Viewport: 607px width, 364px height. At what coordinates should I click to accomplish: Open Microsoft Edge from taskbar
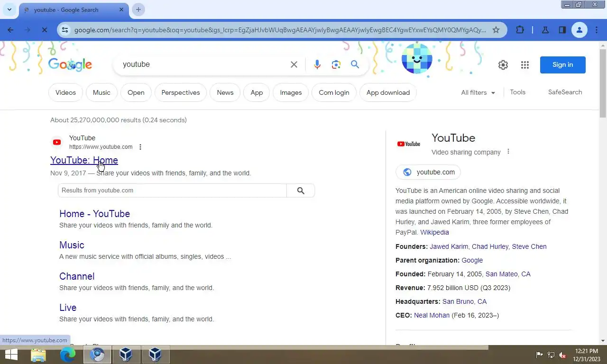68,355
